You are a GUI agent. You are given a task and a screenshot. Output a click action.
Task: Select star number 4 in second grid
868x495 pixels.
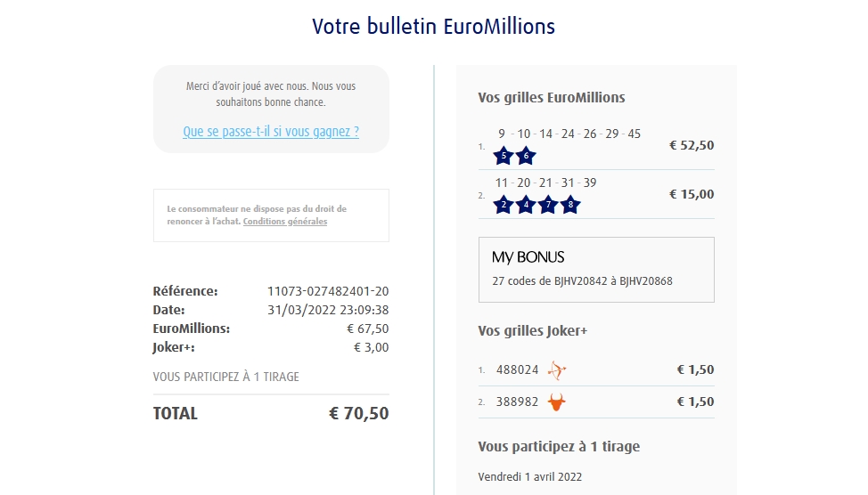click(526, 206)
